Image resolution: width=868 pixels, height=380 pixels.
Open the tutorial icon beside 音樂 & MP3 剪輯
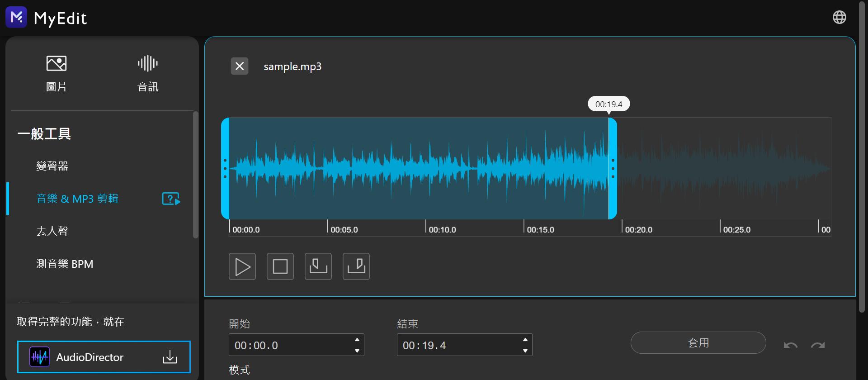[x=171, y=199]
